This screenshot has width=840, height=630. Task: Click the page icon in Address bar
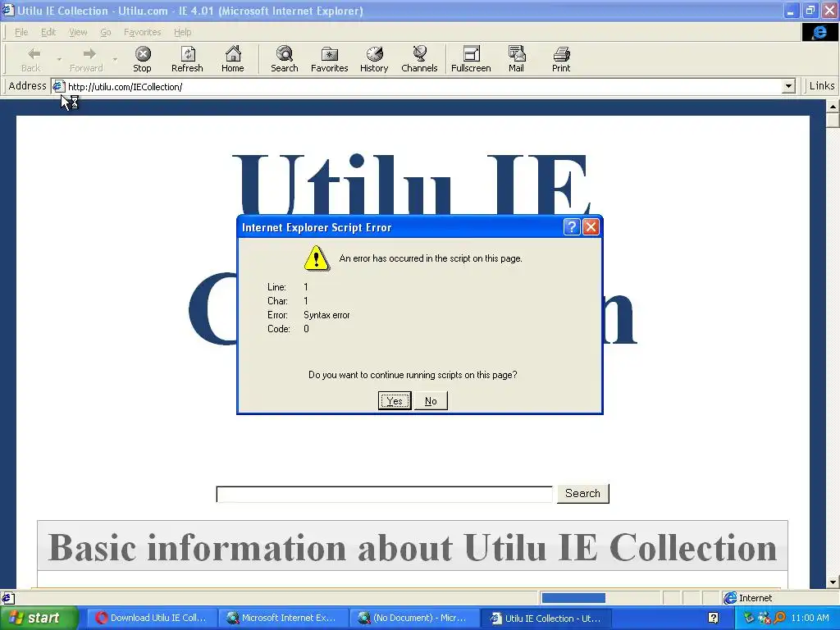pyautogui.click(x=58, y=86)
